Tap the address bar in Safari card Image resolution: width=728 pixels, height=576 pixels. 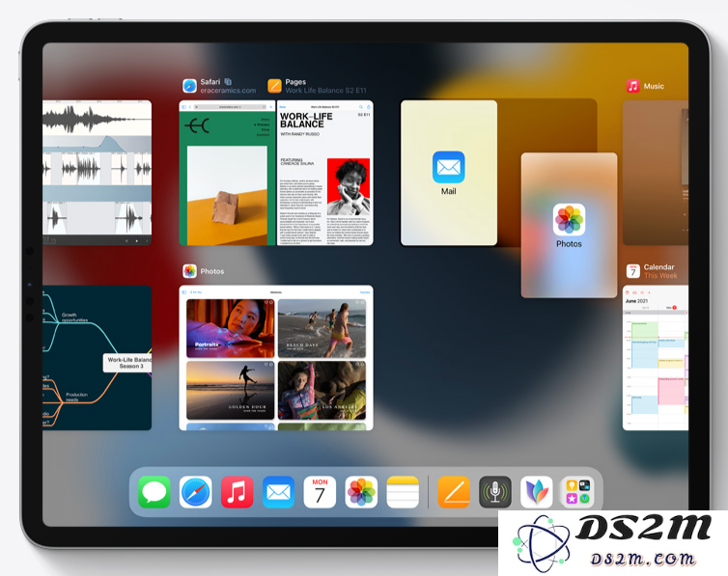(x=230, y=107)
